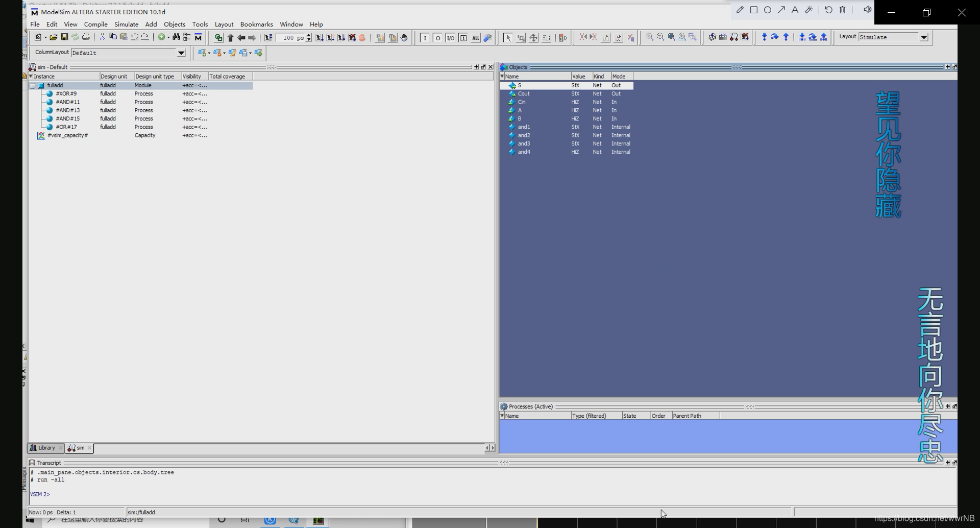Image resolution: width=980 pixels, height=528 pixels.
Task: Open Objects pane Name column triangle
Action: (x=502, y=76)
